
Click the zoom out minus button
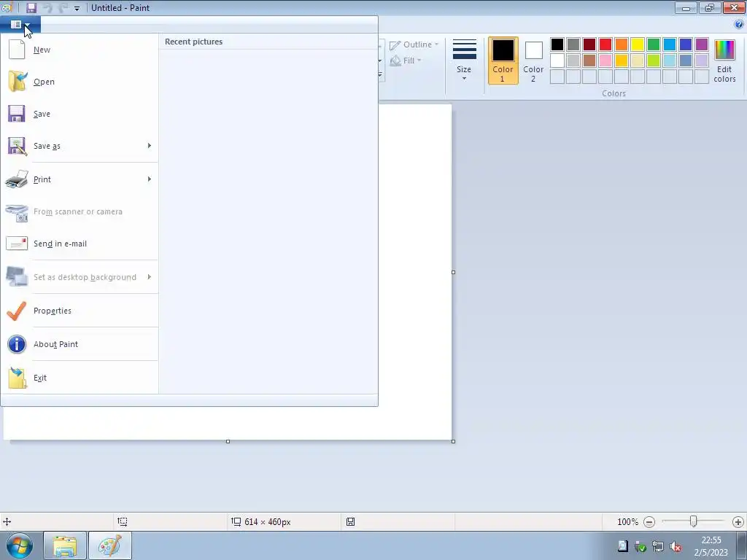pyautogui.click(x=649, y=522)
